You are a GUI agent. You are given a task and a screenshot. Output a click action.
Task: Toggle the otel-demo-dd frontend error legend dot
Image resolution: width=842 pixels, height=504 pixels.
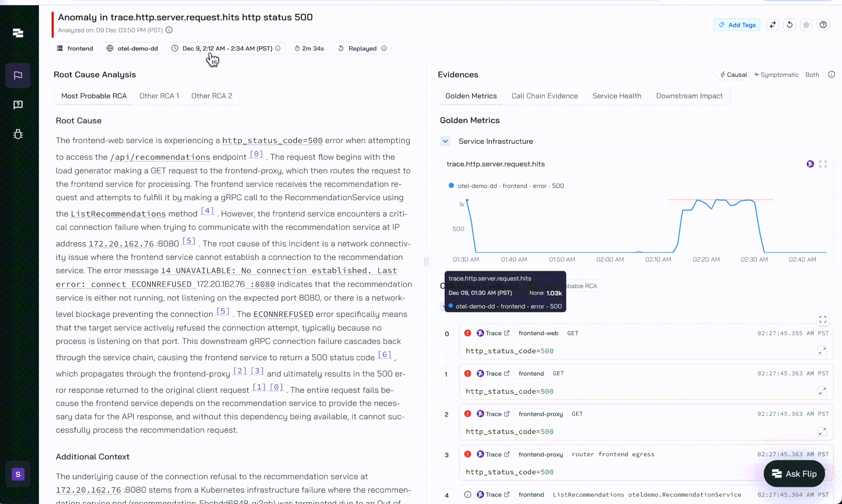tap(451, 186)
